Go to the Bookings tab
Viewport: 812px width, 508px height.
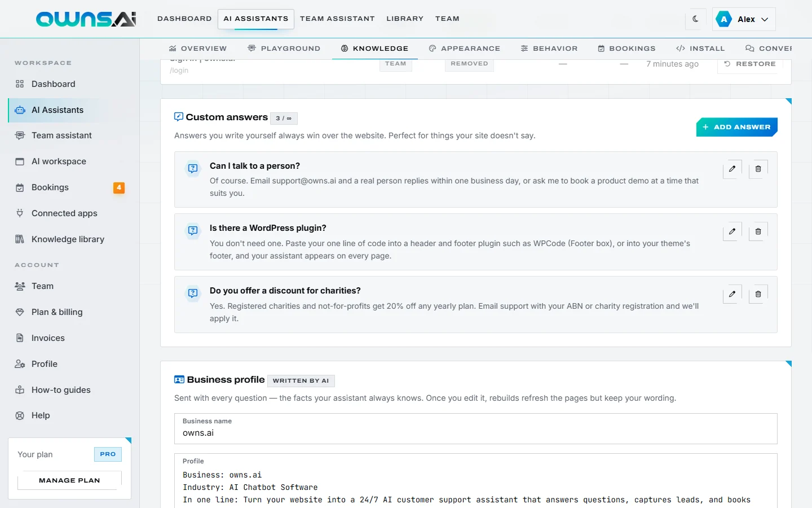[x=627, y=49]
